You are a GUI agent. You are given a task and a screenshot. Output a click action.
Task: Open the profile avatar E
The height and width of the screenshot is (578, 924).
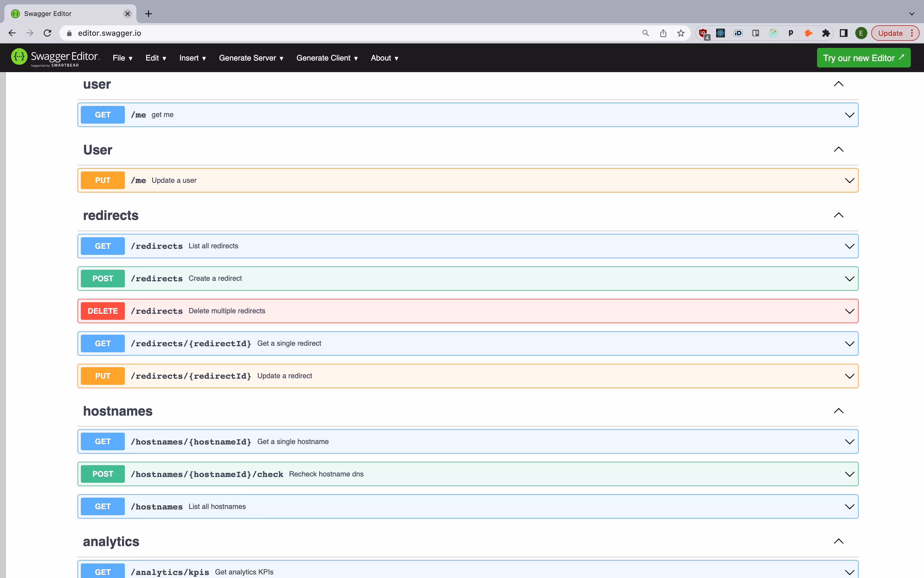(x=861, y=33)
